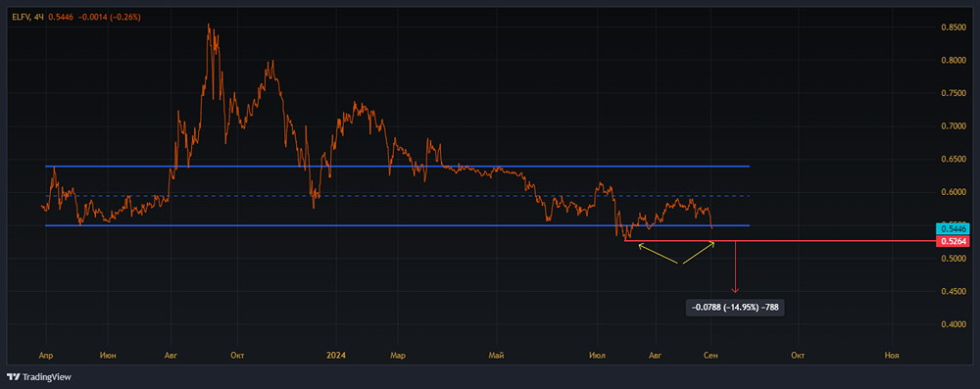
Task: Click the 0.6000 price axis value
Action: coord(954,192)
